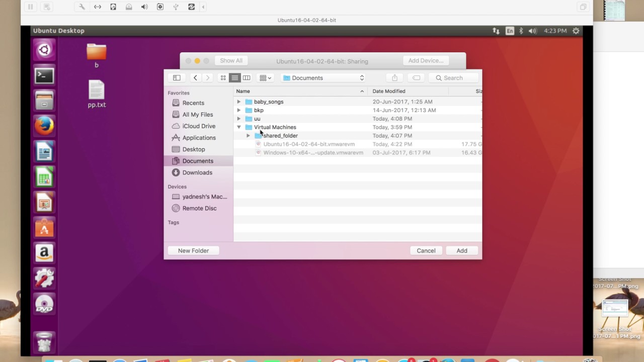Click the USB device icon in the VMware toolbar
This screenshot has height=362, width=644.
[176, 7]
